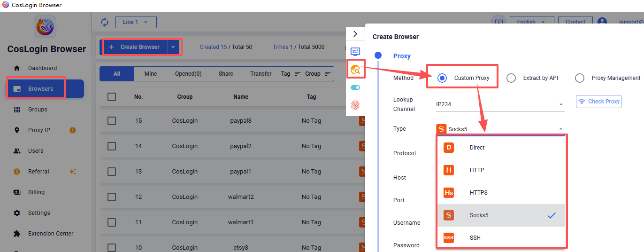Switch to the Share tab

226,74
